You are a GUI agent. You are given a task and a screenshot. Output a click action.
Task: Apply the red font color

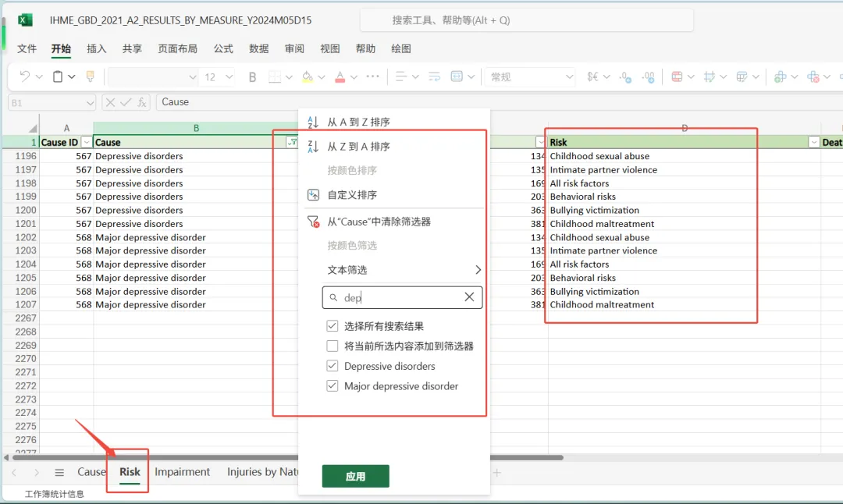coord(340,76)
